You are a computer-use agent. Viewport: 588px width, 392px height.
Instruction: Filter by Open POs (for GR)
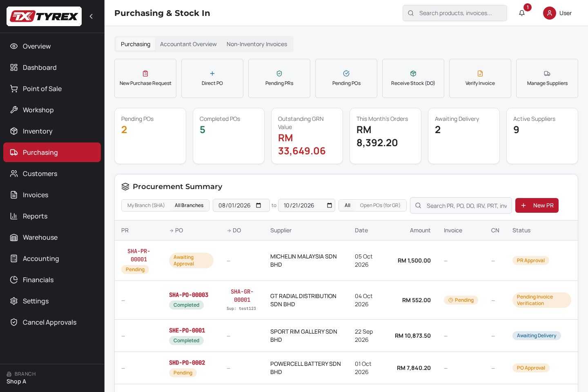click(380, 205)
